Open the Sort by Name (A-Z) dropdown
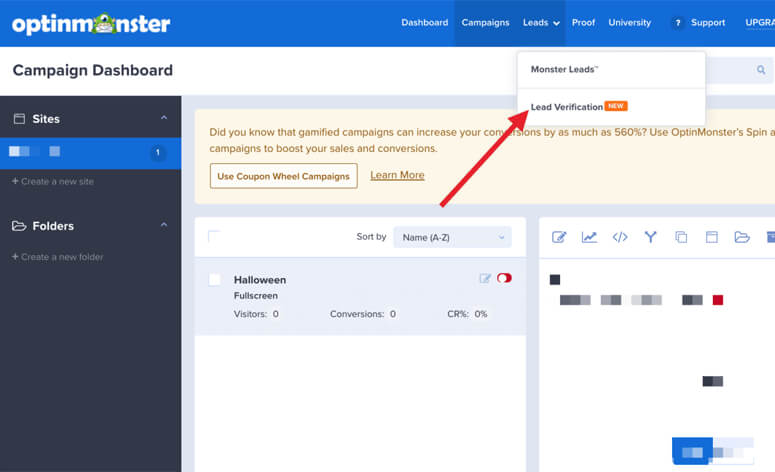The width and height of the screenshot is (775, 472). (x=452, y=237)
